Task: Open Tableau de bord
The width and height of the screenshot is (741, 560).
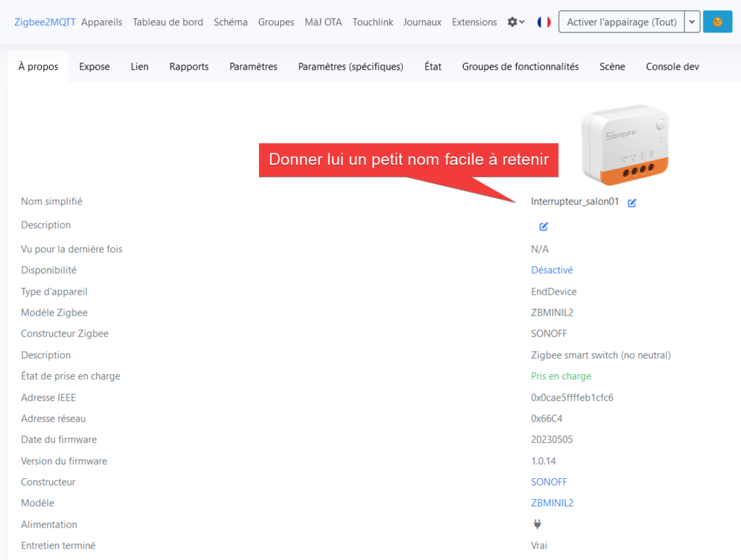Action: [168, 22]
